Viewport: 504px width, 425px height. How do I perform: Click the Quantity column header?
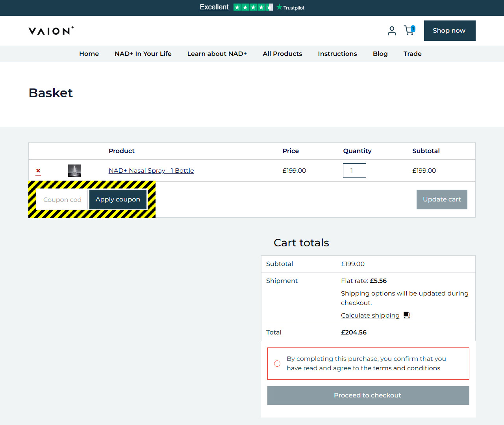357,151
